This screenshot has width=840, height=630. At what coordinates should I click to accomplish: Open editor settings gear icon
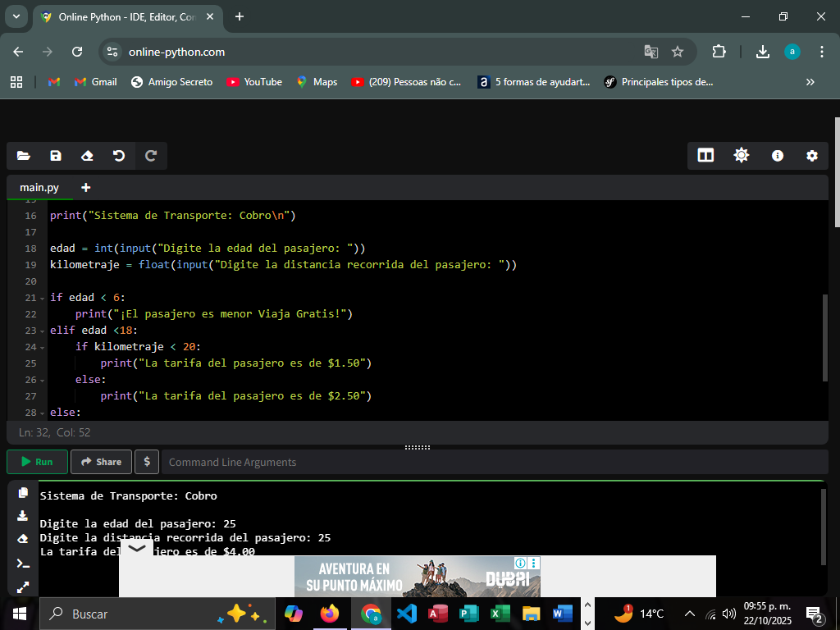[x=812, y=156]
